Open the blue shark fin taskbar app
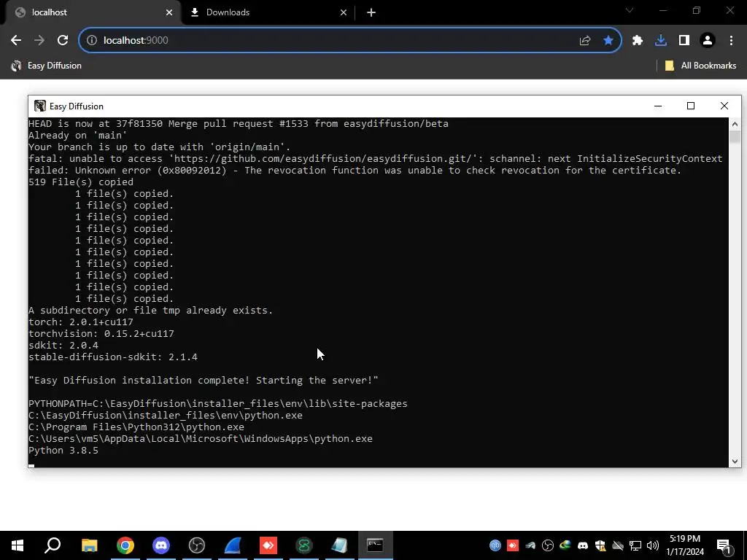 (x=233, y=545)
